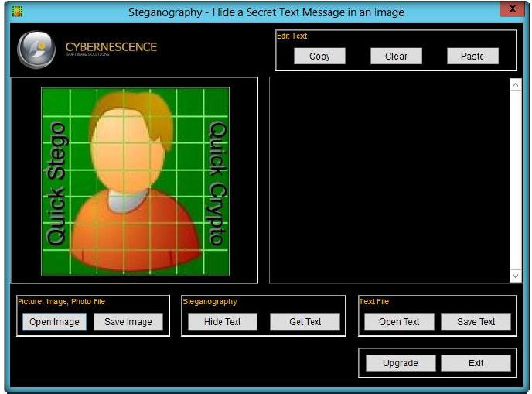The image size is (532, 394).
Task: Click the 'Picture, Image, Photo File' label
Action: point(61,301)
